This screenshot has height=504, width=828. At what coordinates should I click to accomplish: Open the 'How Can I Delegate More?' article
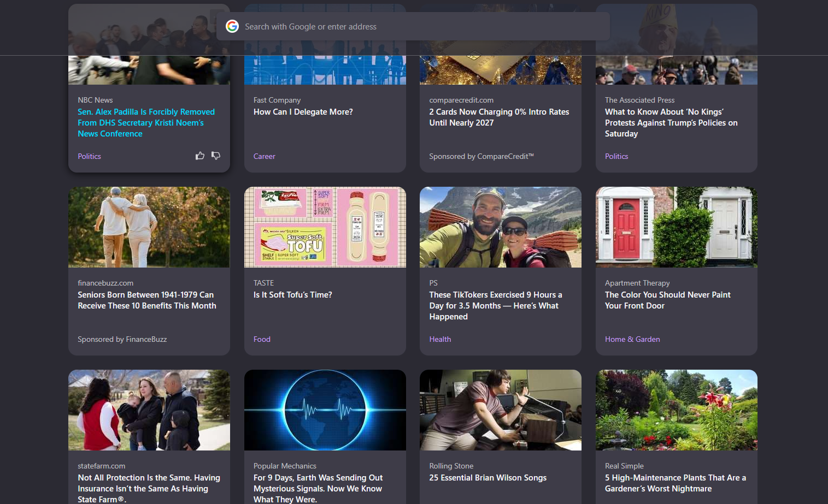coord(303,111)
